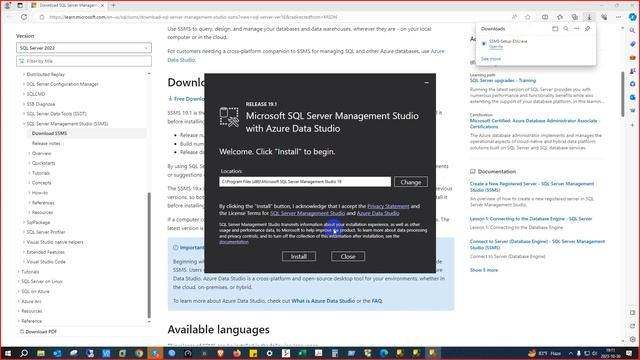
Task: Open a new browser tab with the plus button
Action: (x=113, y=5)
